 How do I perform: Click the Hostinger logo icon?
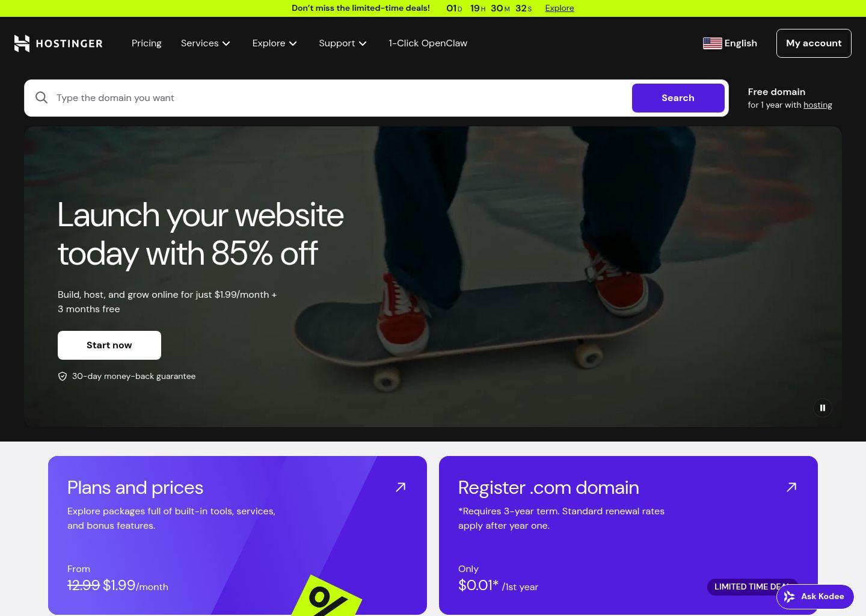[22, 43]
